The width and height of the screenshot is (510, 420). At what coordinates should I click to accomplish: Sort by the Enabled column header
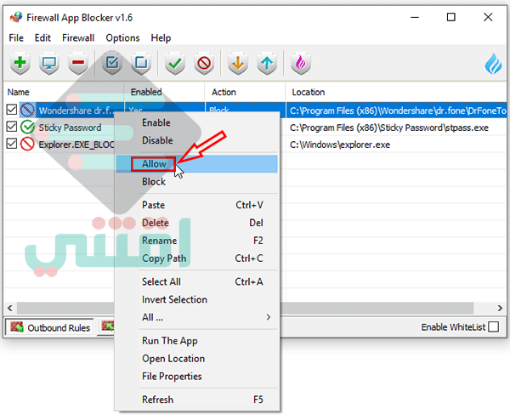tap(164, 92)
